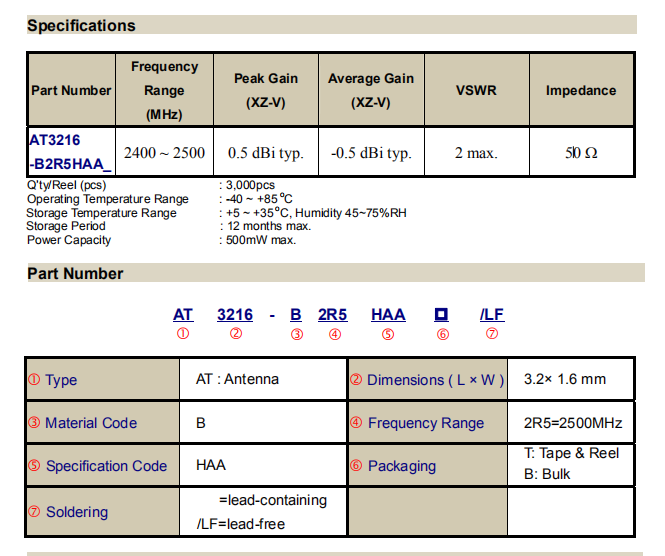Click the 'Average Gain (XZ-V)' header cell
The image size is (665, 556).
click(x=371, y=90)
